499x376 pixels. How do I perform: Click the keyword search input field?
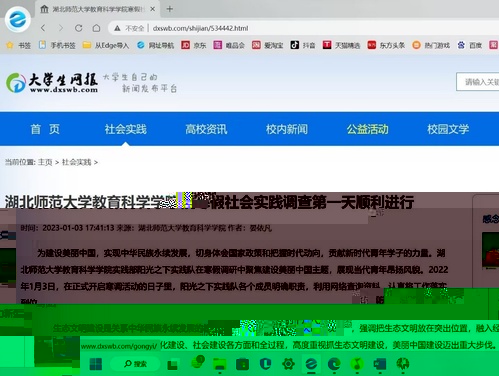pyautogui.click(x=478, y=82)
